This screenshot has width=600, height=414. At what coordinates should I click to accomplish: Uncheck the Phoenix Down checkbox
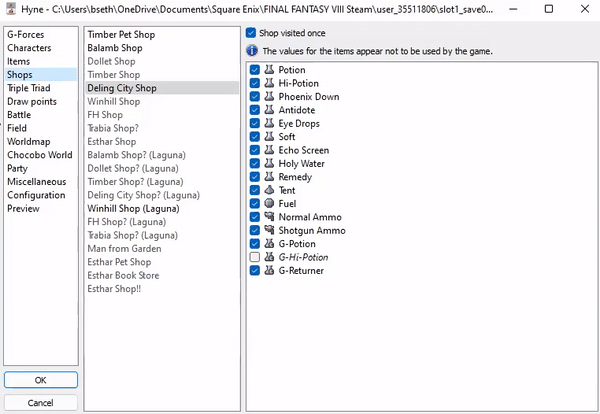tap(254, 96)
